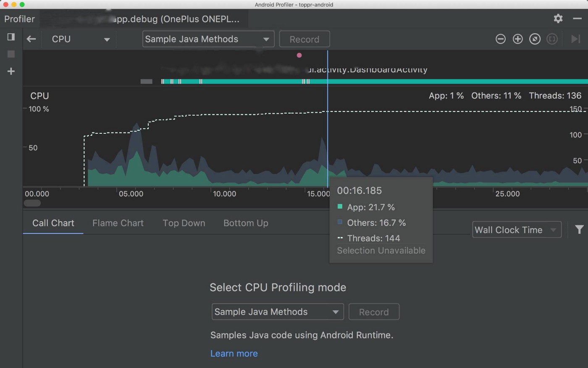The image size is (588, 368).
Task: Switch to the Flame Chart tab
Action: coord(118,223)
